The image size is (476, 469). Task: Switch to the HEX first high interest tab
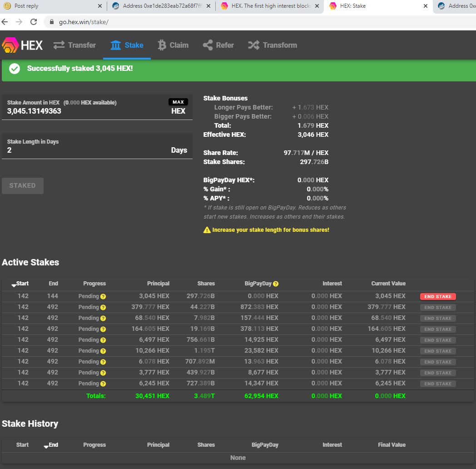[271, 6]
